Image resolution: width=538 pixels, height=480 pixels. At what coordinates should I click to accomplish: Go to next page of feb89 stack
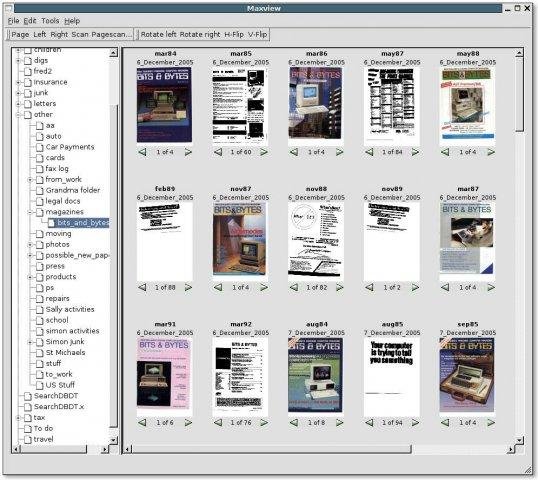pos(188,287)
